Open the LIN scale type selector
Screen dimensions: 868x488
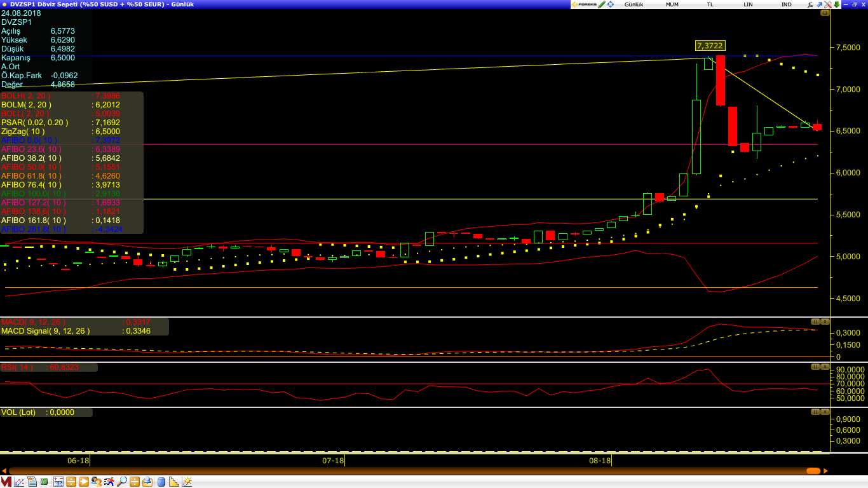[748, 4]
